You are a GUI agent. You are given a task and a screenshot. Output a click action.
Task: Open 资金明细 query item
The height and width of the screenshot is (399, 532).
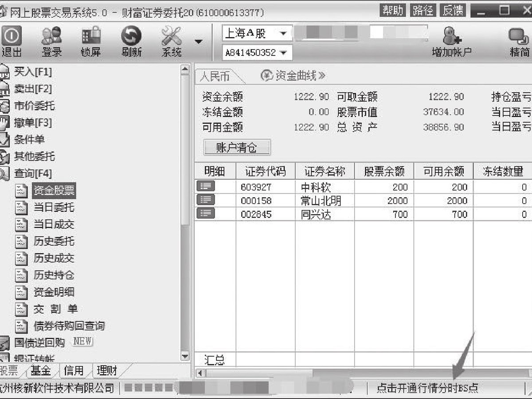point(54,292)
